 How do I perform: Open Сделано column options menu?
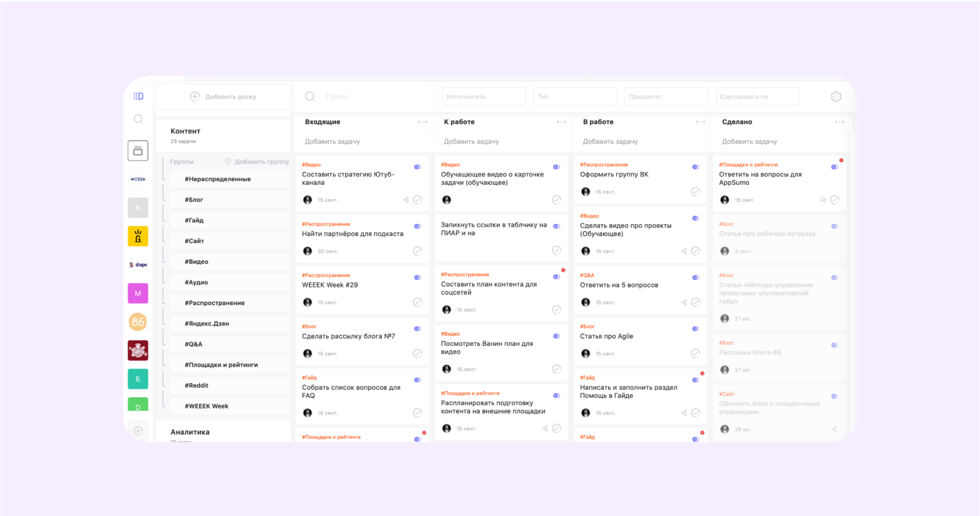tap(839, 122)
